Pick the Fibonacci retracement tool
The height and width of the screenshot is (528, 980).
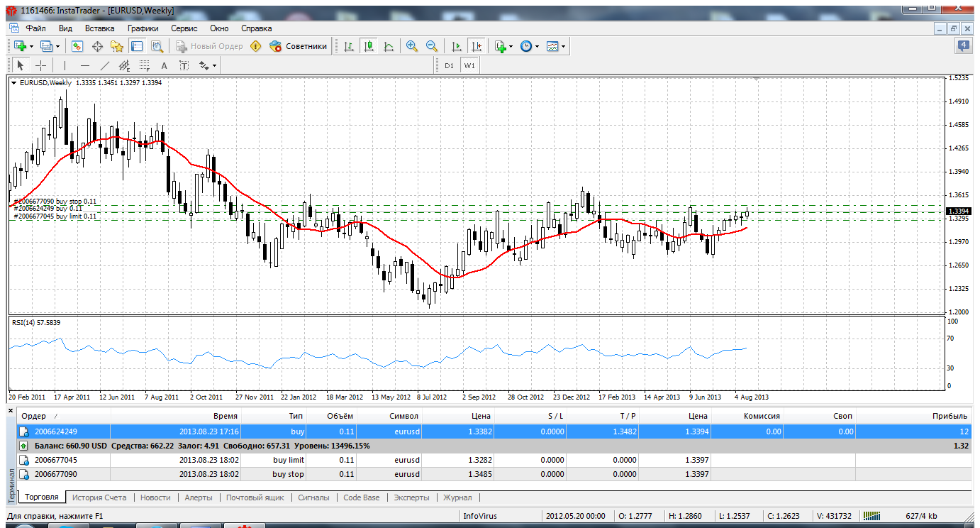point(145,65)
